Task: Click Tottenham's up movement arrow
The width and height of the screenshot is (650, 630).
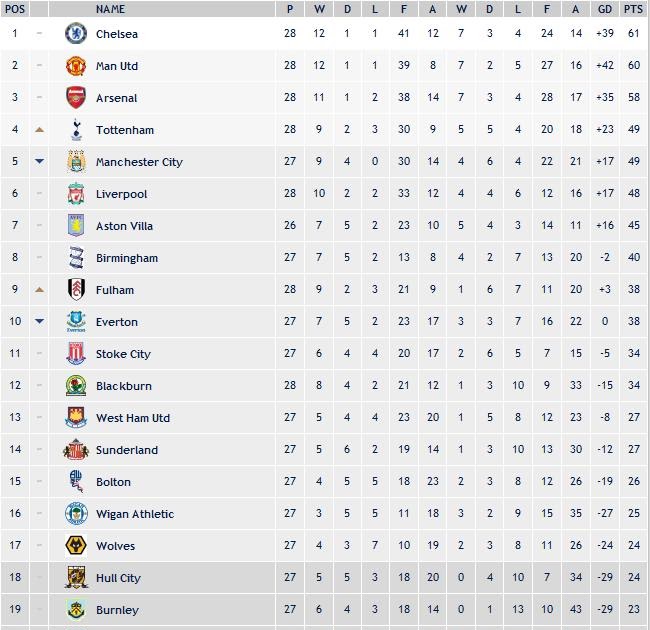Action: tap(39, 130)
